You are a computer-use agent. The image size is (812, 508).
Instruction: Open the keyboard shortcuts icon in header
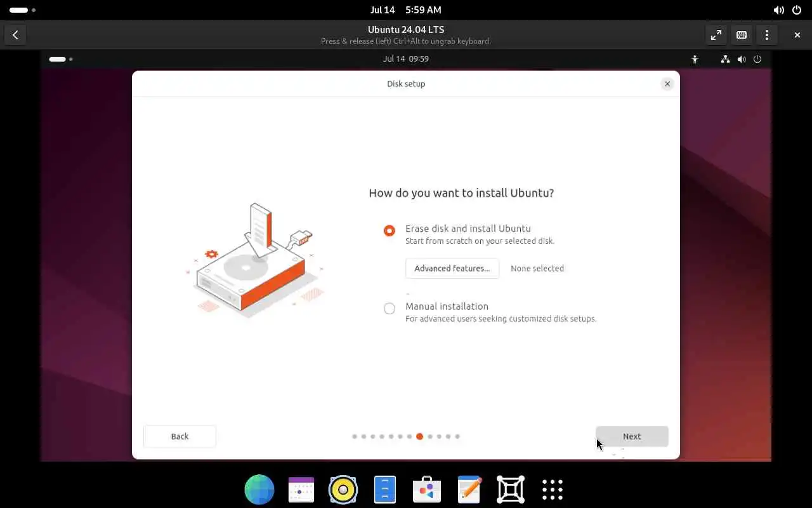coord(742,35)
